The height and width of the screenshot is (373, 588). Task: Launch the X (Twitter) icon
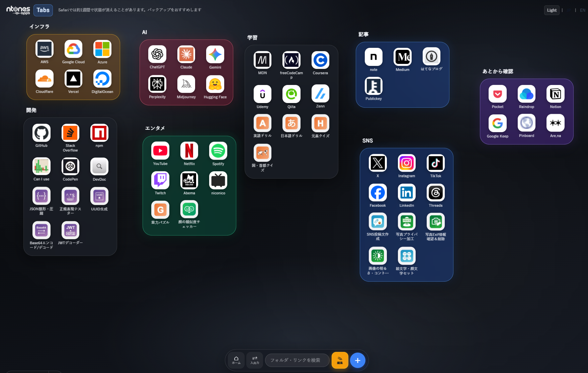click(378, 163)
